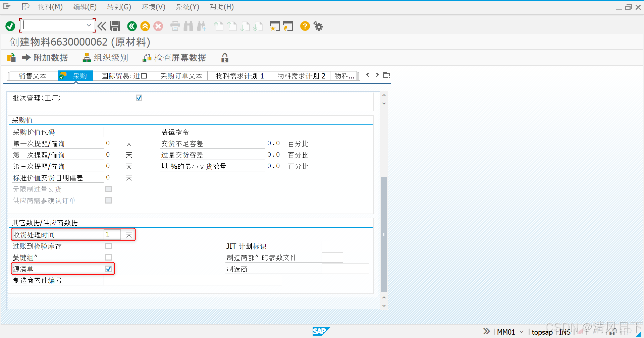Image resolution: width=644 pixels, height=338 pixels.
Task: Open the command field dropdown
Action: 89,25
